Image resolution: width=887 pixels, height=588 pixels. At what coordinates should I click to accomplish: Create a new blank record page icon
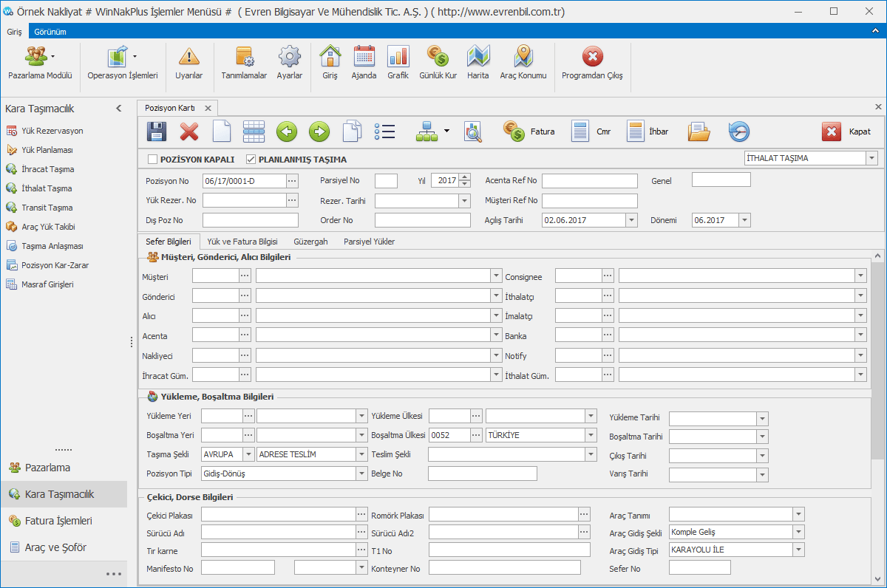click(222, 131)
